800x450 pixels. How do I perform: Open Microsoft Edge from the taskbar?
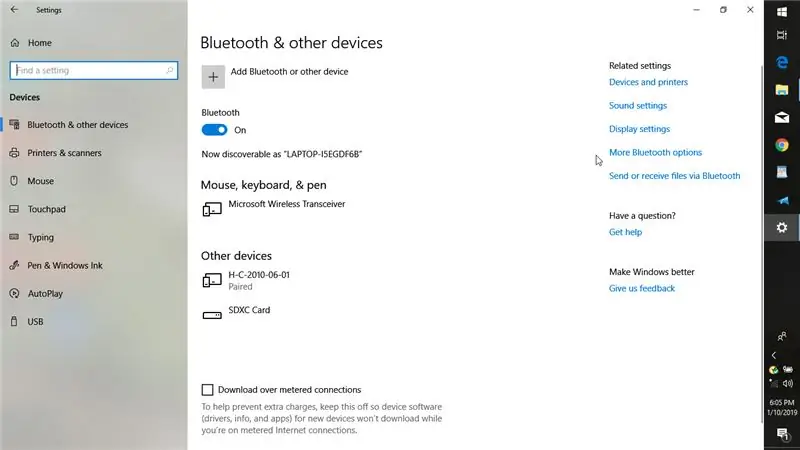(x=782, y=62)
